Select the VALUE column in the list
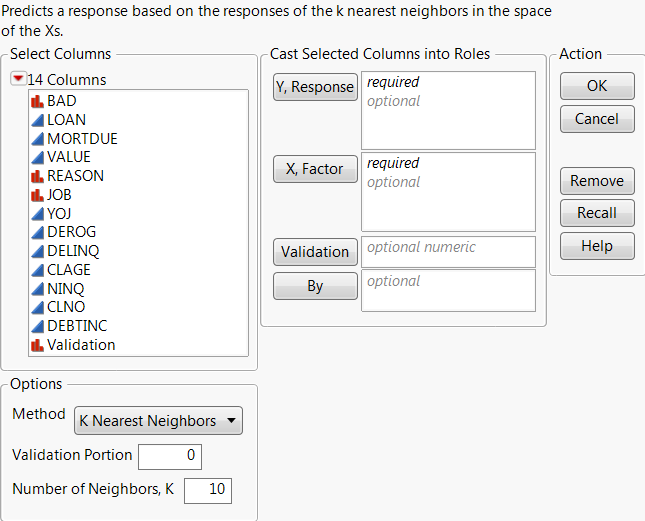 pyautogui.click(x=68, y=157)
